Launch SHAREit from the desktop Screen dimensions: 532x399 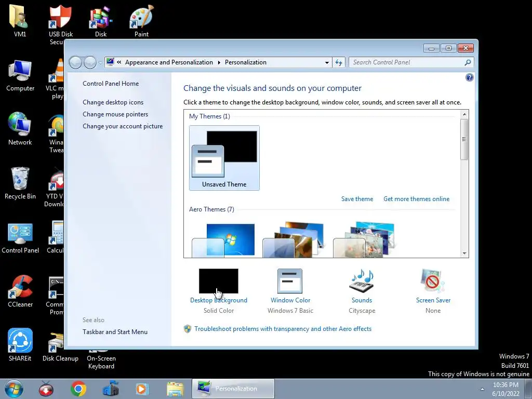(20, 345)
